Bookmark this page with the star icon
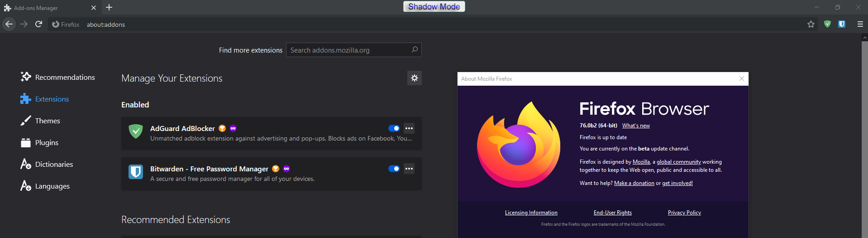This screenshot has width=868, height=238. [811, 24]
